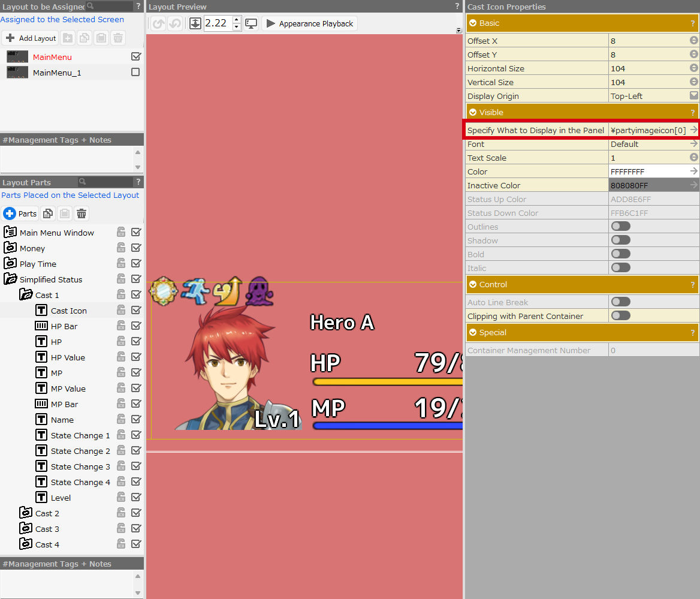Collapse the Visible properties section
The image size is (700, 599).
point(473,112)
